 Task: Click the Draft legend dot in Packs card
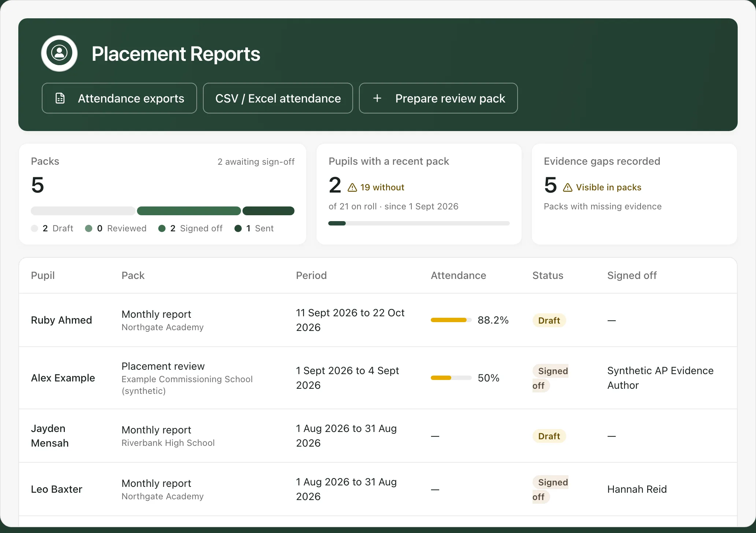click(34, 228)
